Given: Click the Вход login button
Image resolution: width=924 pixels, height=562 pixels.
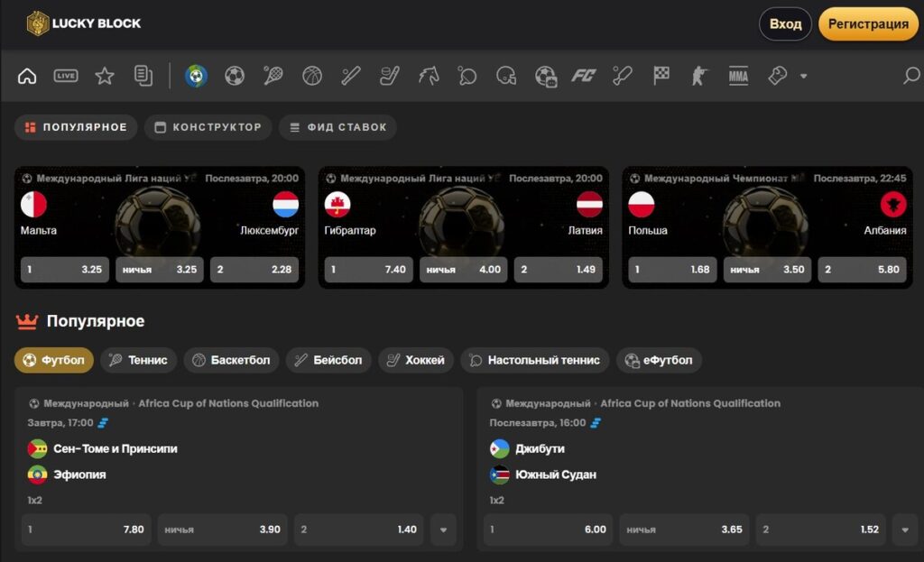Looking at the screenshot, I should tap(785, 24).
